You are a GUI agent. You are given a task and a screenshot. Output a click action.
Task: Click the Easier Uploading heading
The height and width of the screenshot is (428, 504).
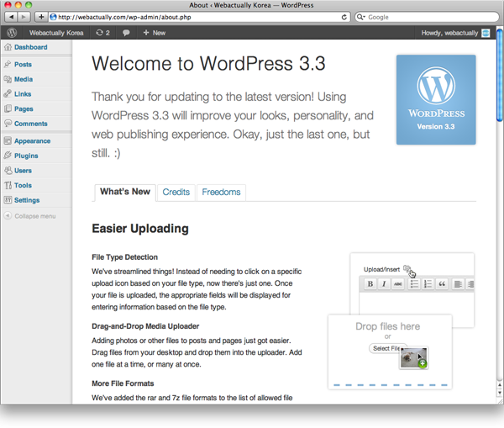pyautogui.click(x=140, y=229)
